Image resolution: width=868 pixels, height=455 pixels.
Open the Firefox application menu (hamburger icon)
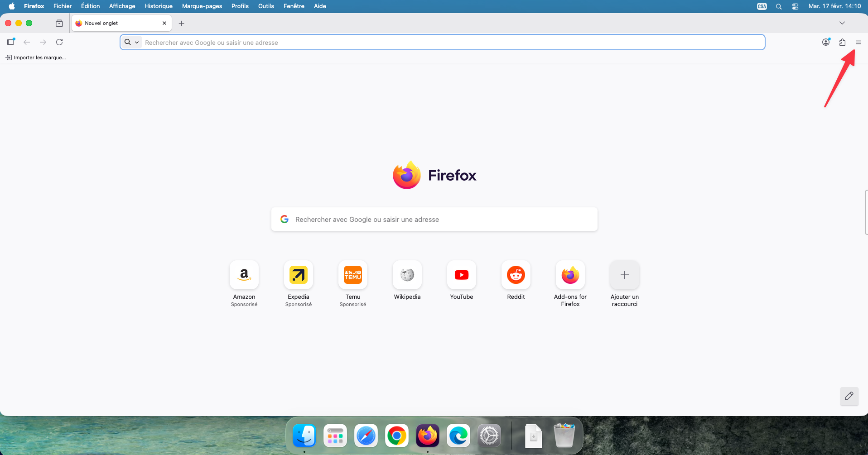point(858,42)
